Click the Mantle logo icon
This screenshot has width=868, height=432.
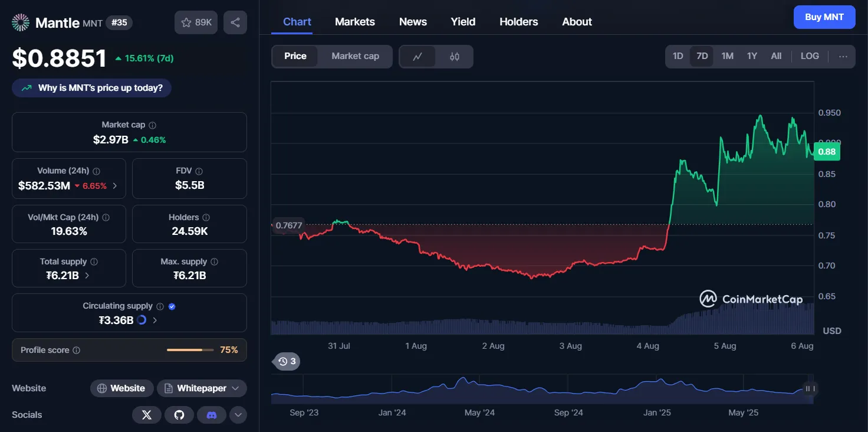point(21,22)
